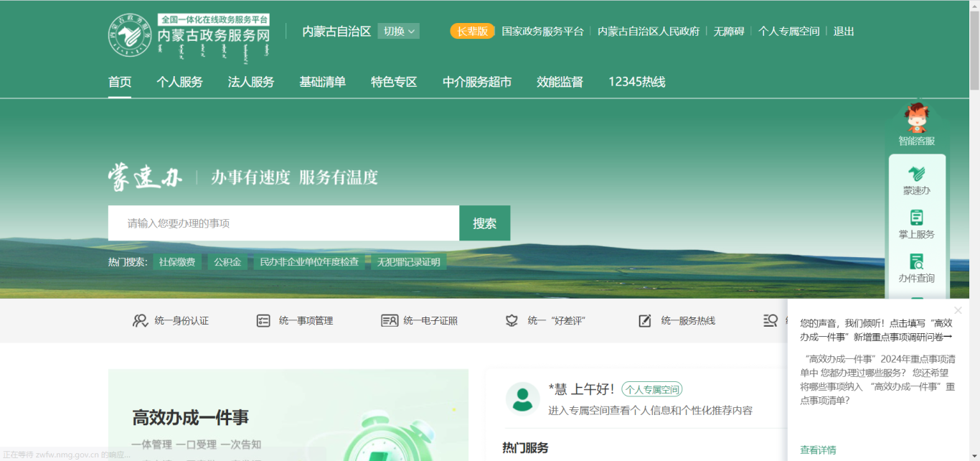This screenshot has width=980, height=461.
Task: Open the 切换 region dropdown
Action: pos(399,31)
